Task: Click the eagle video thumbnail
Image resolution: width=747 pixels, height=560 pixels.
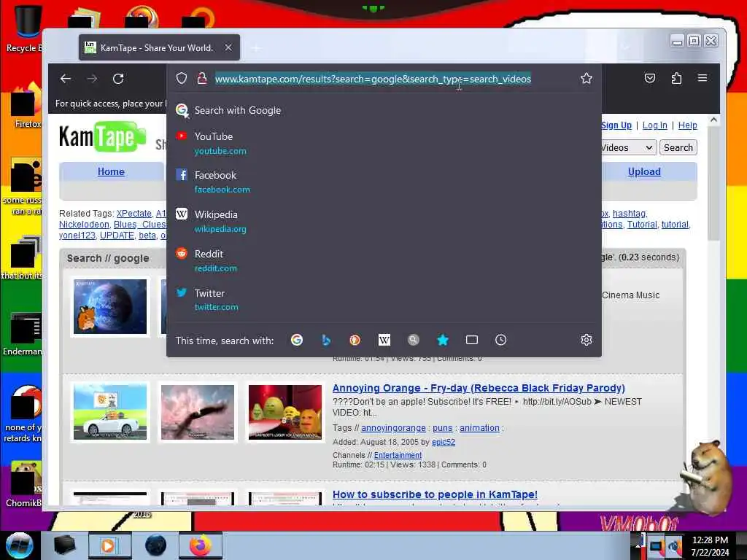Action: 198,413
